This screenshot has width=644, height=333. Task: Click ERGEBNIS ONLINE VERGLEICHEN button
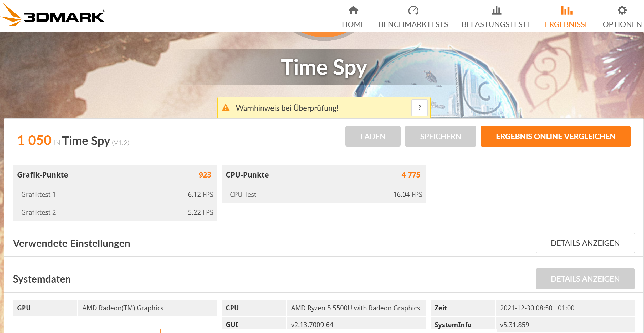(555, 136)
